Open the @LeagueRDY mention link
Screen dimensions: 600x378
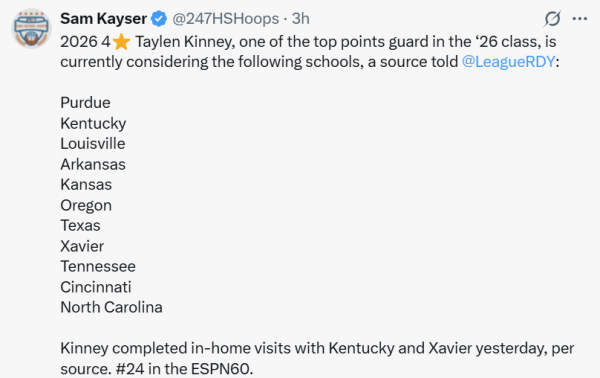[x=509, y=62]
